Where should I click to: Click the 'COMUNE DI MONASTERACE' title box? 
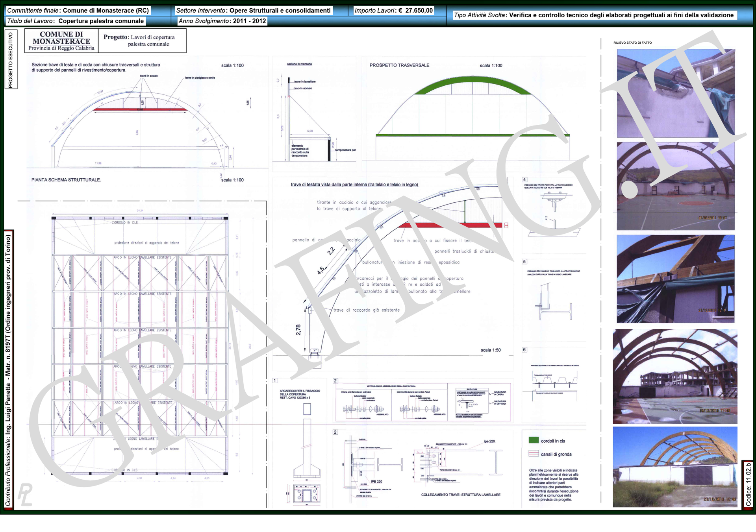coord(61,41)
